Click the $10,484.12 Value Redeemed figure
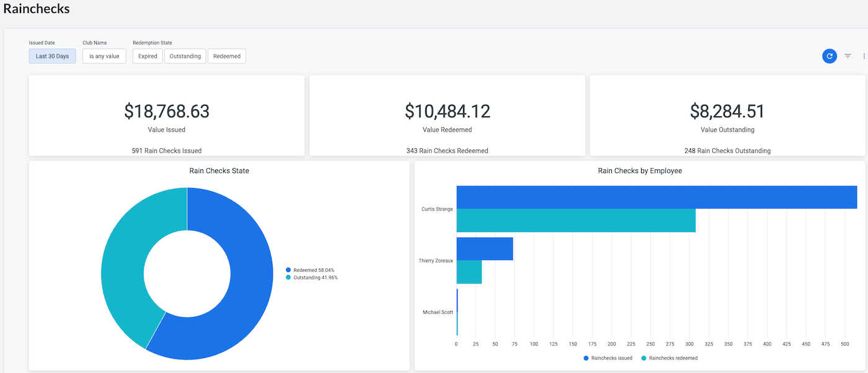This screenshot has height=373, width=868. click(x=448, y=111)
